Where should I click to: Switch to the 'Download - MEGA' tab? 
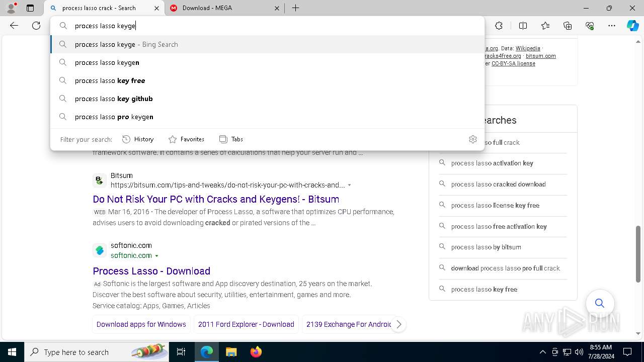pos(224,8)
